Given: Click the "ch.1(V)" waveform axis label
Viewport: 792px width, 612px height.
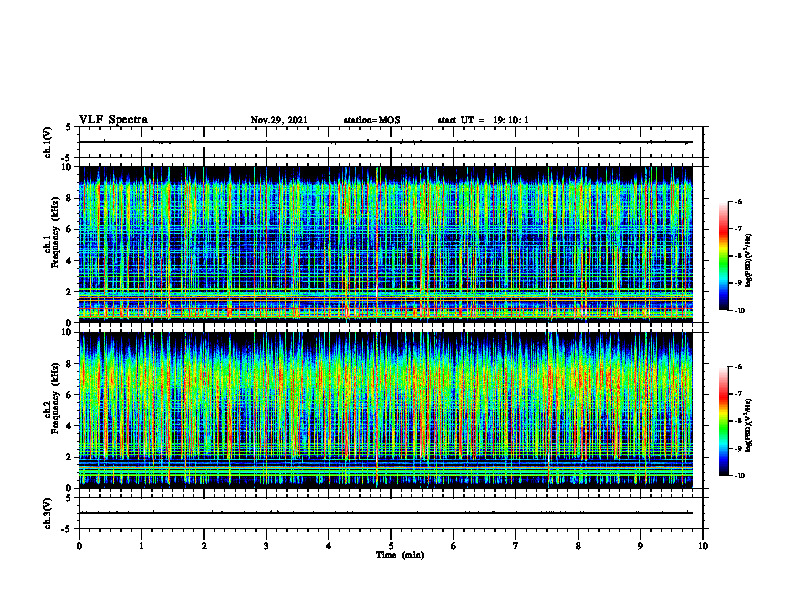Looking at the screenshot, I should tap(47, 142).
